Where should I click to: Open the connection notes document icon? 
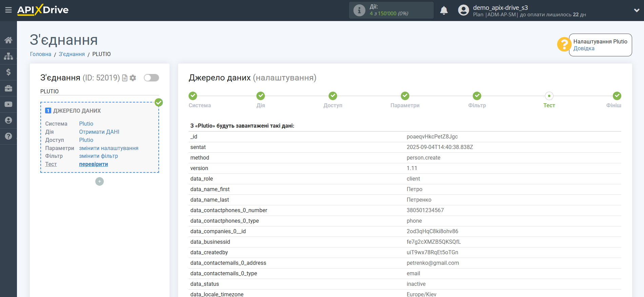125,78
